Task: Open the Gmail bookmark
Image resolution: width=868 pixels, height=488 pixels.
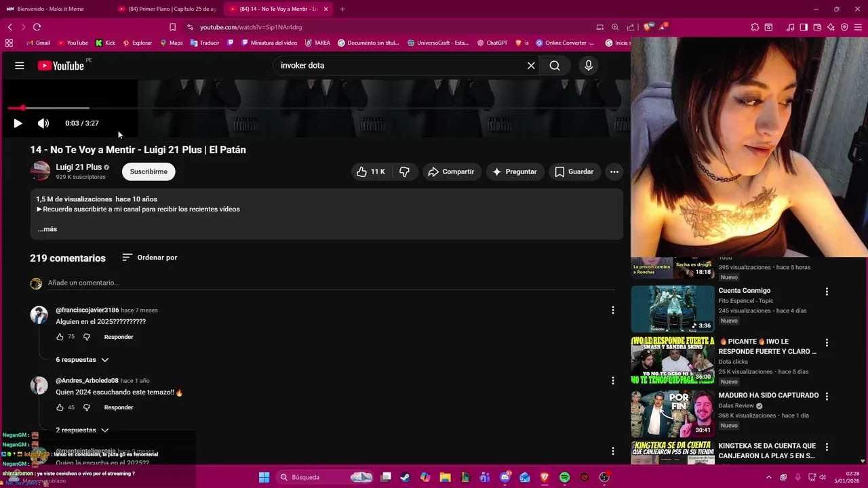Action: click(39, 43)
